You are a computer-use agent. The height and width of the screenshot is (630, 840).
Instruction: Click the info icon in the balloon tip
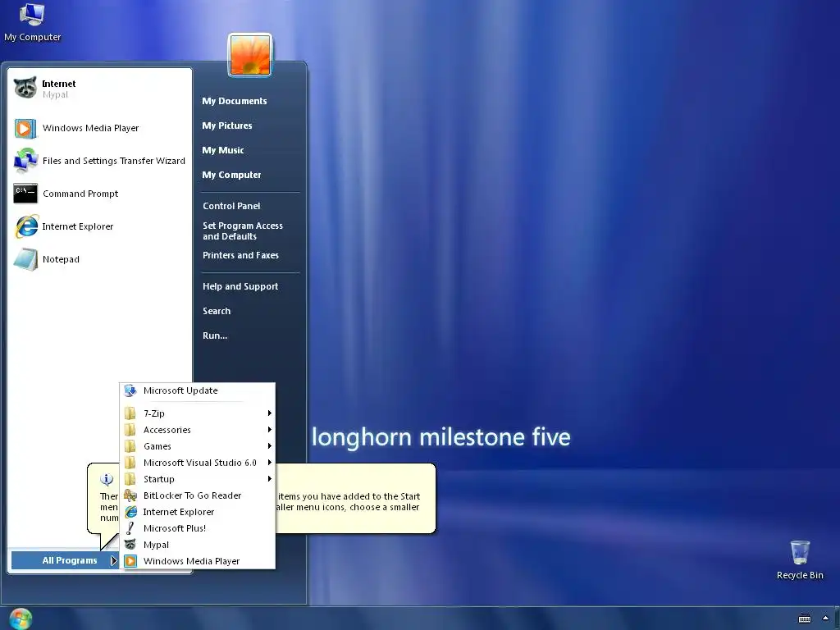click(107, 479)
